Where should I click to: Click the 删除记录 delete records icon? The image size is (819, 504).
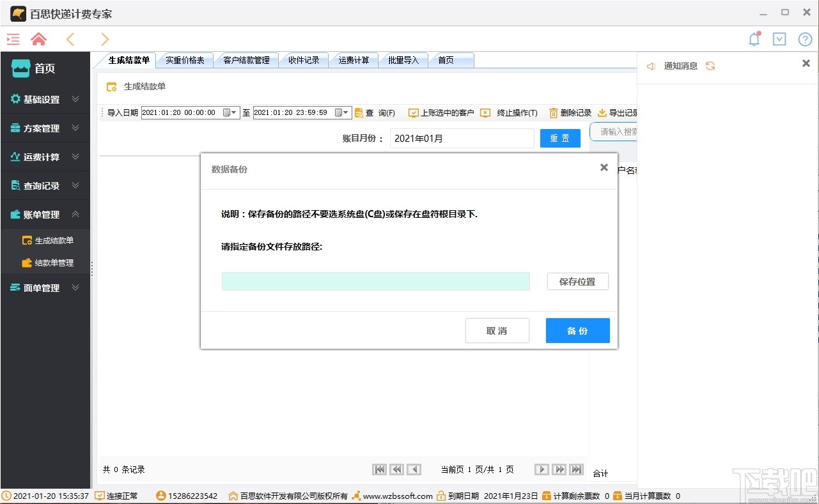(554, 112)
